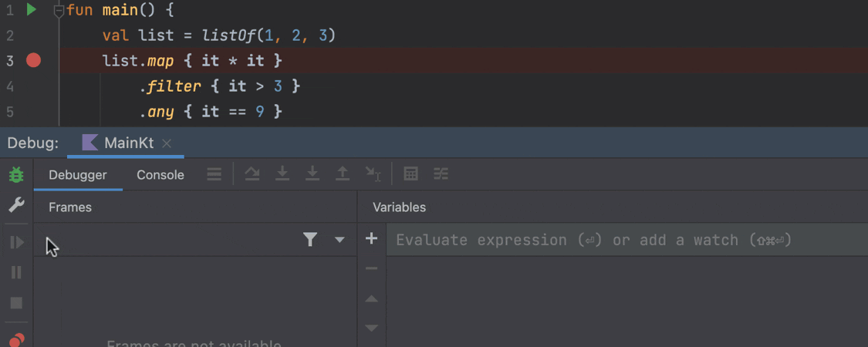The image size is (868, 347).
Task: Click the listOf call on line 2
Action: pos(228,35)
